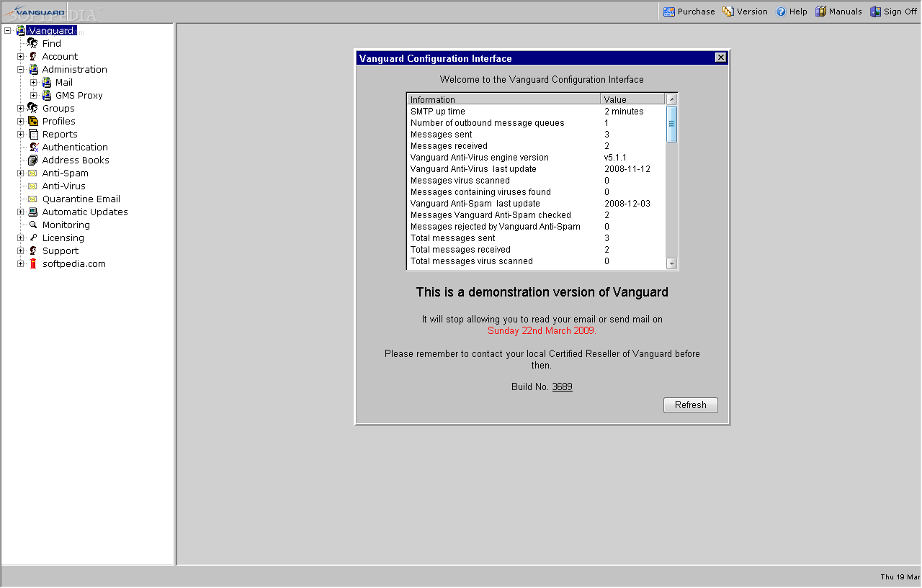Select the 'Vanguard Anti-Virus engine version' row

click(x=537, y=158)
